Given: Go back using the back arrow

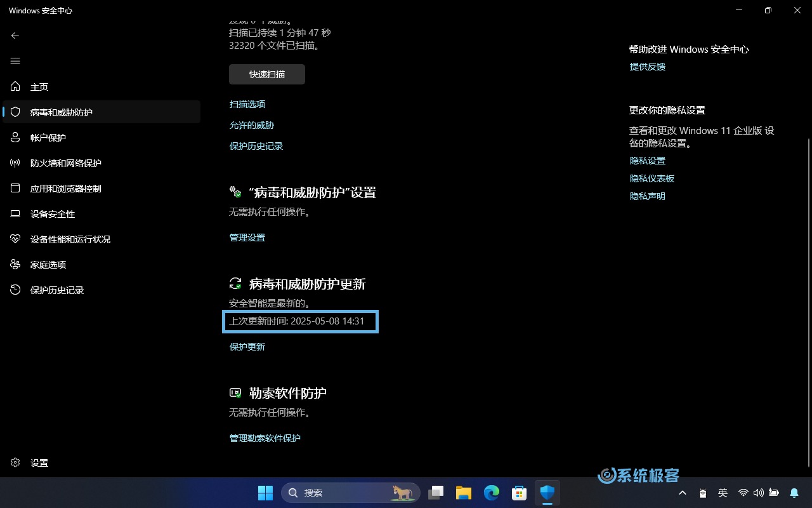Looking at the screenshot, I should (15, 36).
